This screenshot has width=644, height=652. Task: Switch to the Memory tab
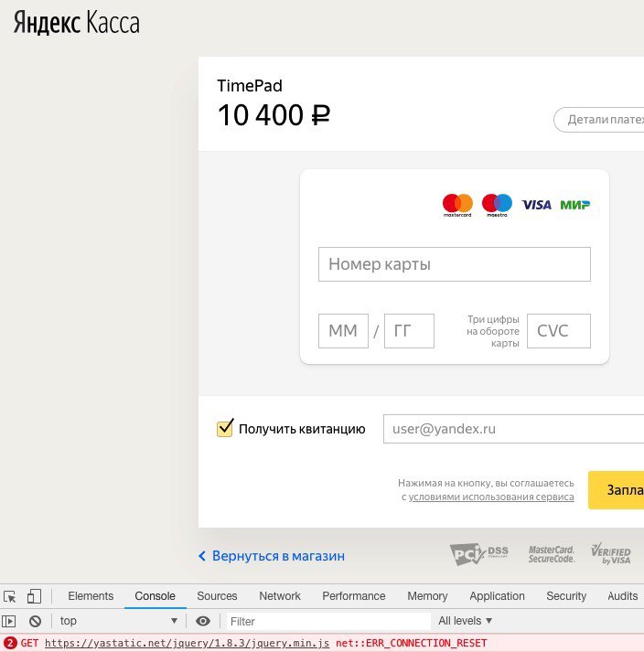[427, 596]
